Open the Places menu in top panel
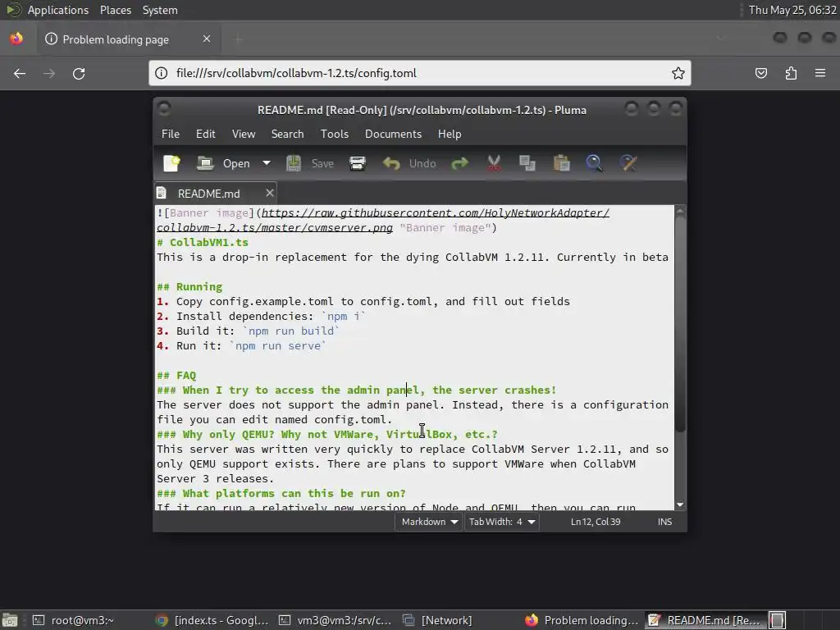Screen dimensions: 840x630 click(116, 10)
